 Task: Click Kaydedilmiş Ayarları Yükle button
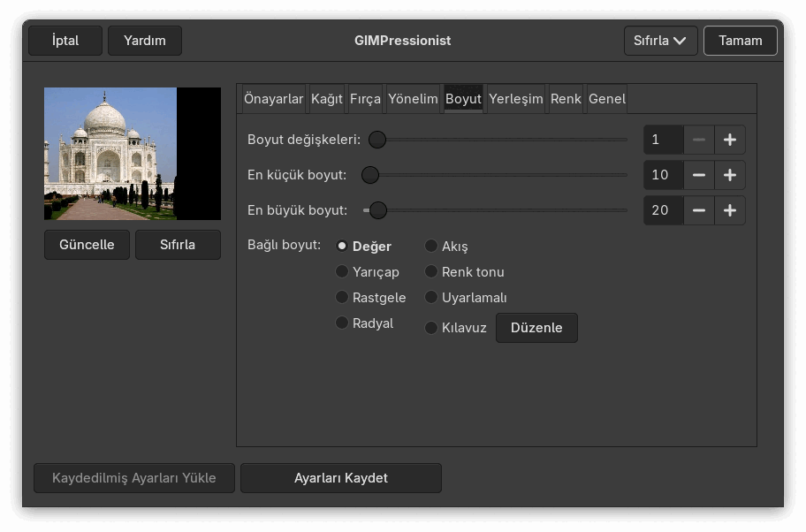click(x=134, y=478)
